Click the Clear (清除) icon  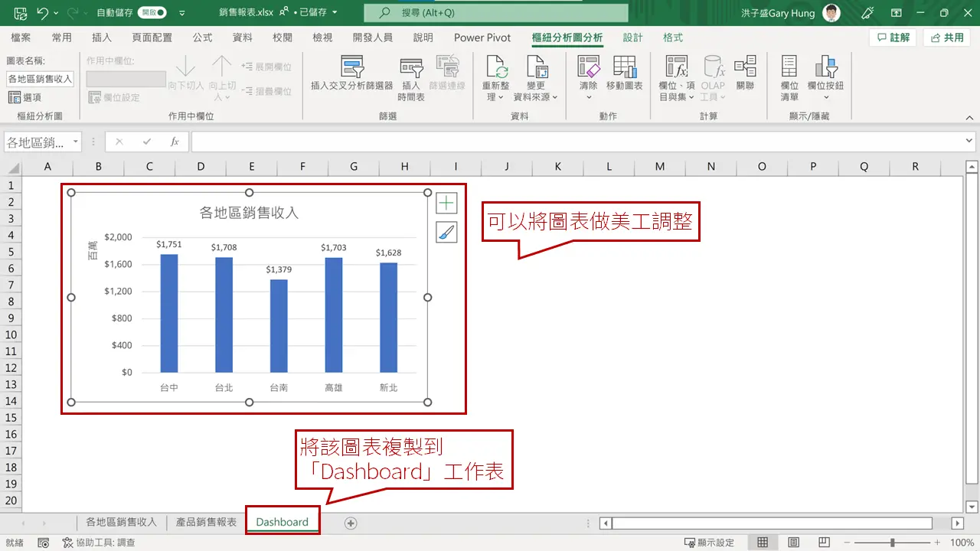[588, 67]
